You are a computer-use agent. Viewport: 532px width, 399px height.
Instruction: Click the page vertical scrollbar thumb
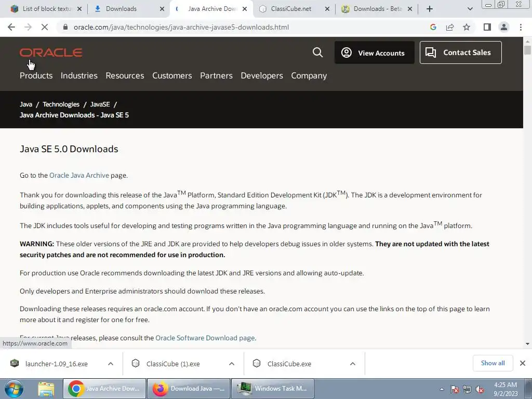[527, 50]
